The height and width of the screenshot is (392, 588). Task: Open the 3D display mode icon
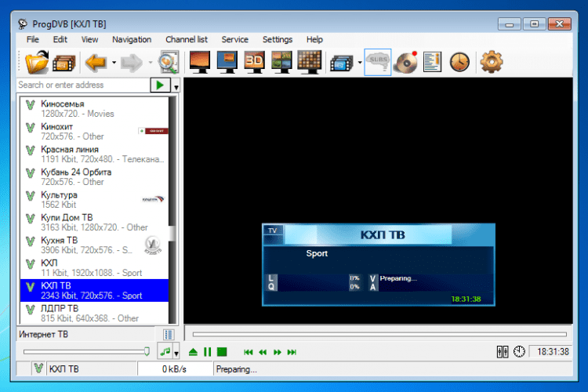(x=253, y=62)
